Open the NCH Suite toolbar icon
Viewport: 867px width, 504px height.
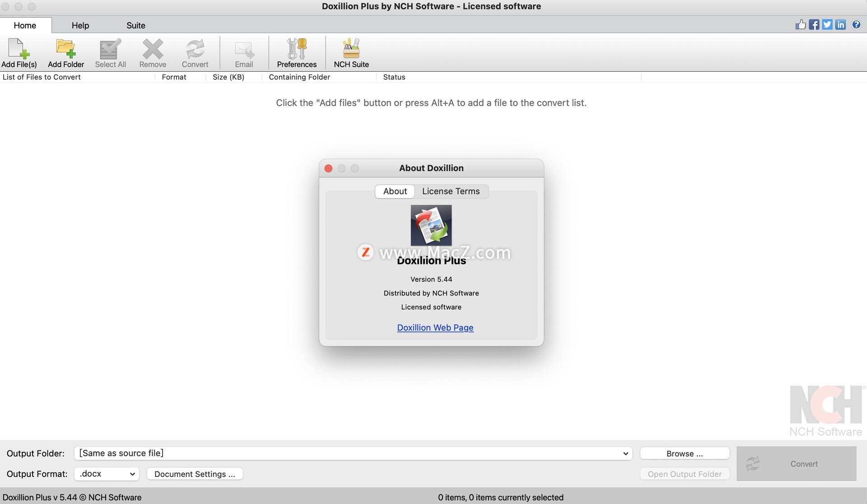351,53
